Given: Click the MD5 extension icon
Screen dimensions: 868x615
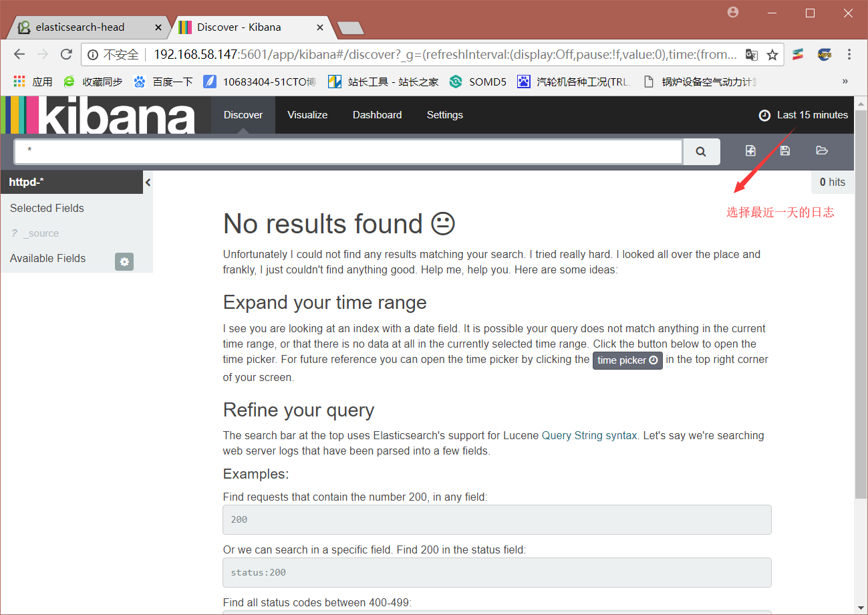Looking at the screenshot, I should [x=825, y=55].
